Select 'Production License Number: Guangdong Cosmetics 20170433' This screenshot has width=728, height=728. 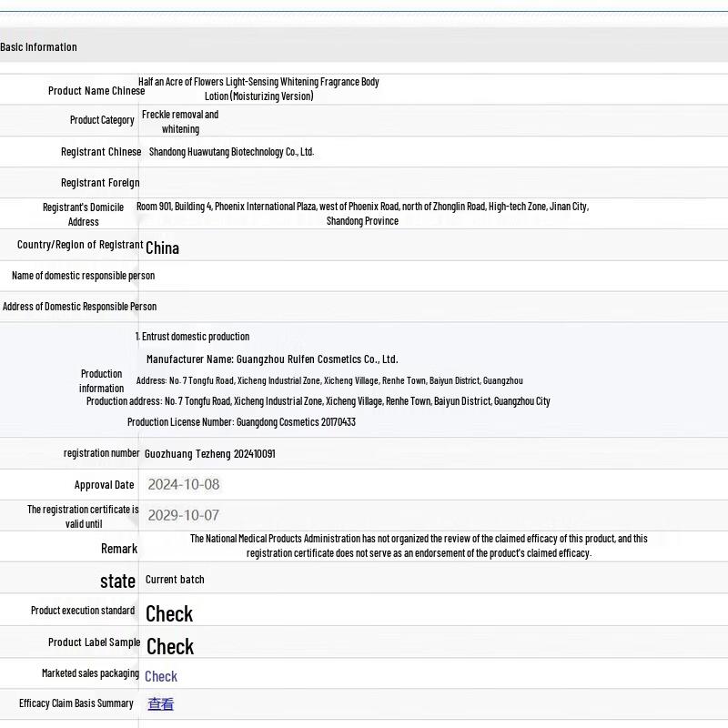(x=241, y=422)
